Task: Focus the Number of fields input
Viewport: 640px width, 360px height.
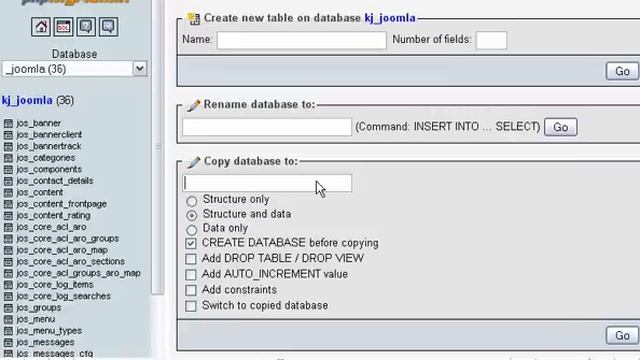Action: [491, 40]
